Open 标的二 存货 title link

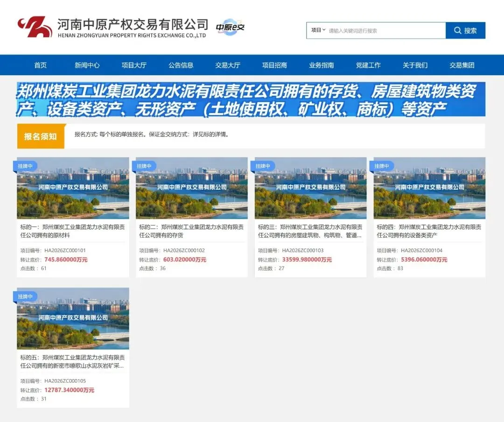[191, 231]
